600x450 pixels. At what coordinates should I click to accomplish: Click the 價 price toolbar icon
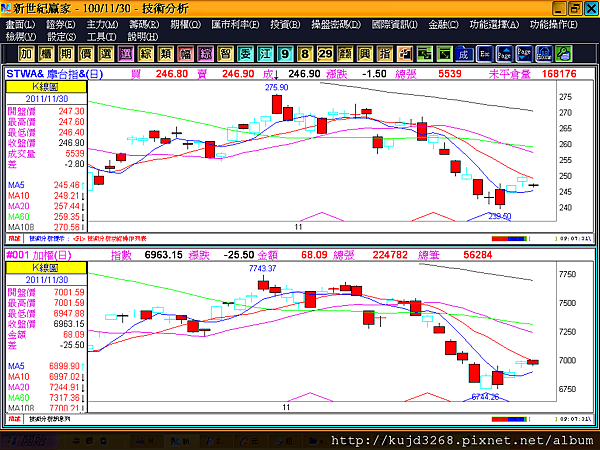(86, 54)
